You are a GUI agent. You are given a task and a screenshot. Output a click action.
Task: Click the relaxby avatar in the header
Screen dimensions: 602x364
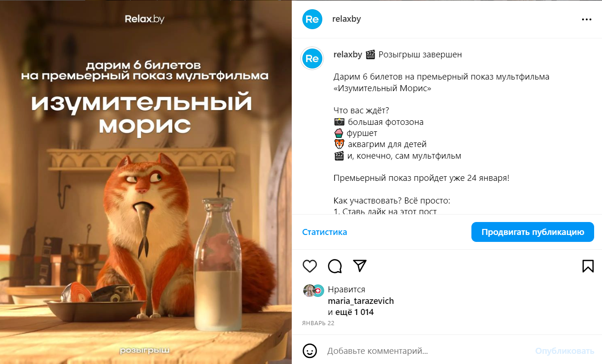pos(312,19)
